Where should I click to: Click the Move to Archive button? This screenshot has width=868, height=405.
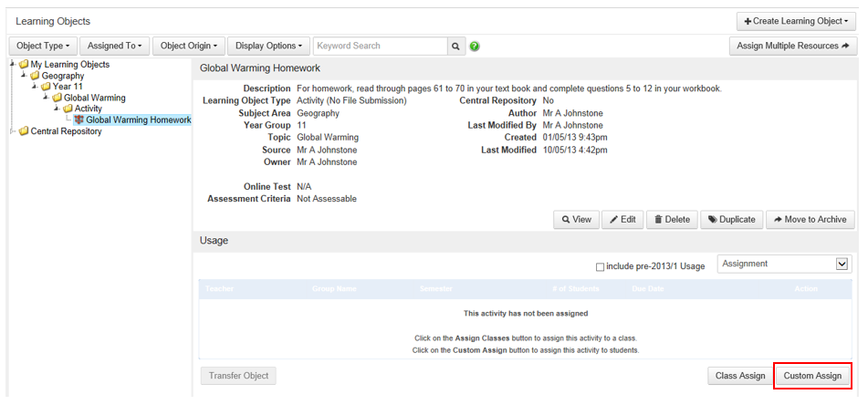click(x=810, y=220)
